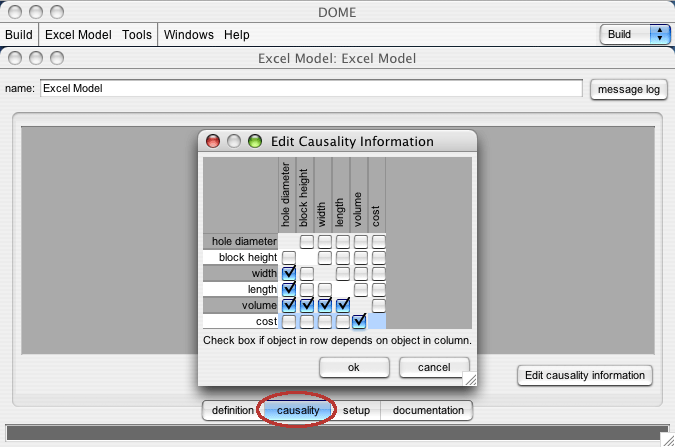This screenshot has height=447, width=675.
Task: Switch to the definition tab
Action: tap(232, 410)
